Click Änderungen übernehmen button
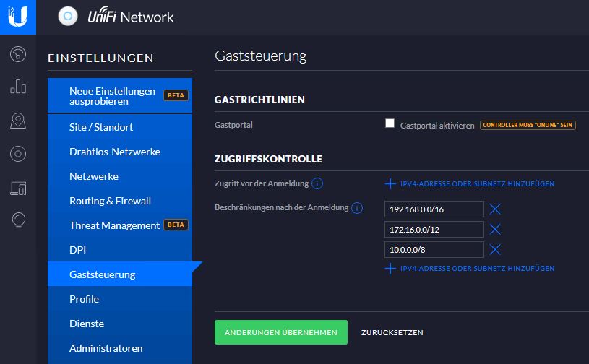Viewport: 589px width, 364px height. (x=280, y=332)
